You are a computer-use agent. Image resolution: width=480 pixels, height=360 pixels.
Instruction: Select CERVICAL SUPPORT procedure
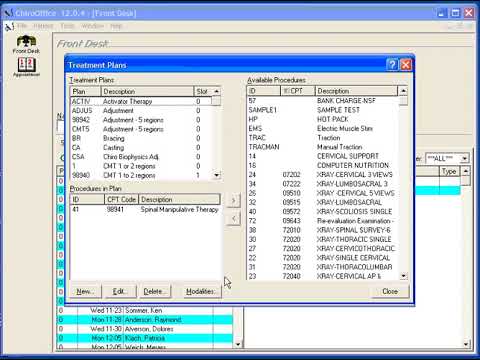click(323, 156)
